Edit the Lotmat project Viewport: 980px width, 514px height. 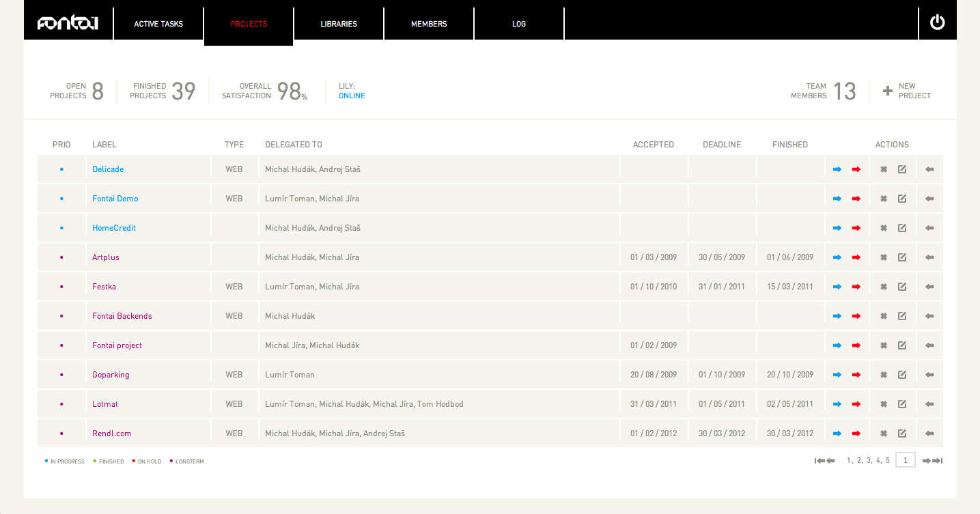(x=902, y=404)
